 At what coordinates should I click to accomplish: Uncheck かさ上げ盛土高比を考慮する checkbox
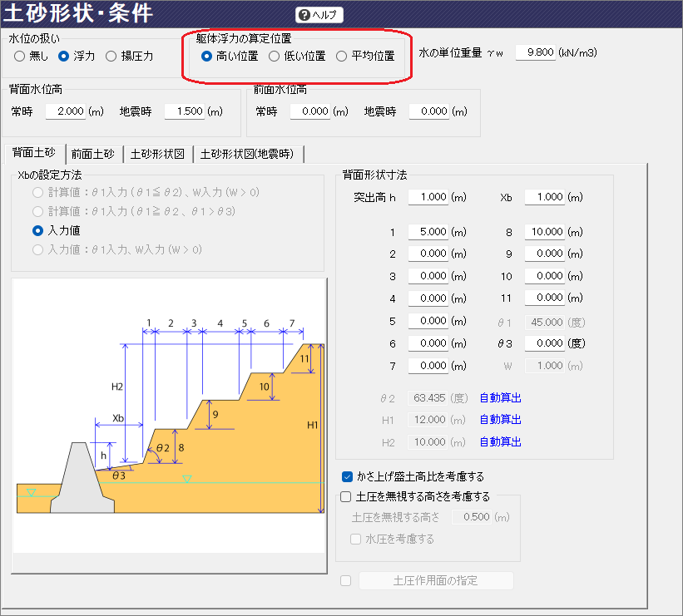pyautogui.click(x=348, y=477)
